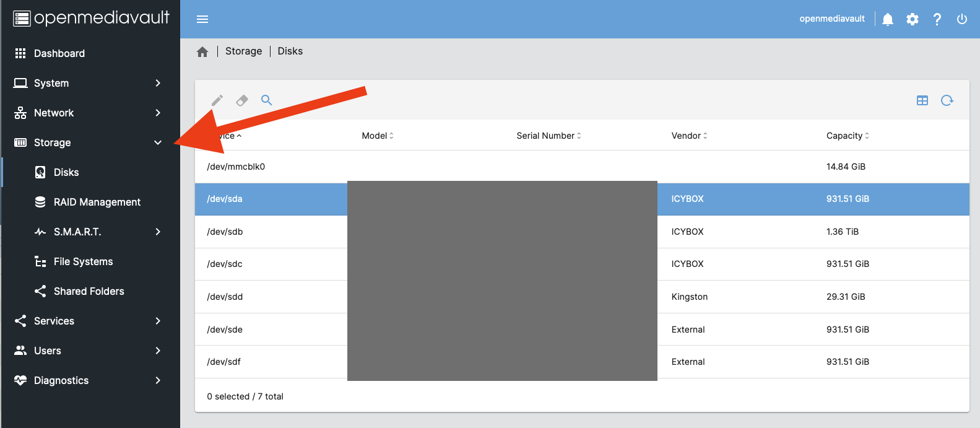Collapse the Storage menu chevron

point(158,142)
